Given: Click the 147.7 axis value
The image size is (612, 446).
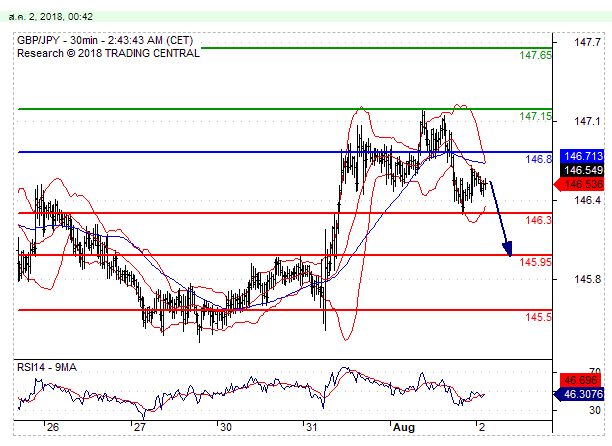Looking at the screenshot, I should click(x=587, y=42).
